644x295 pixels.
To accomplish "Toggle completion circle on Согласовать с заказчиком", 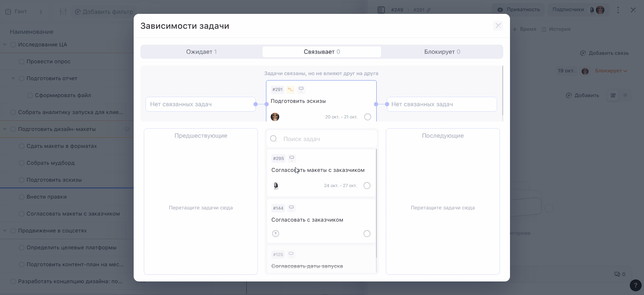I will [367, 234].
